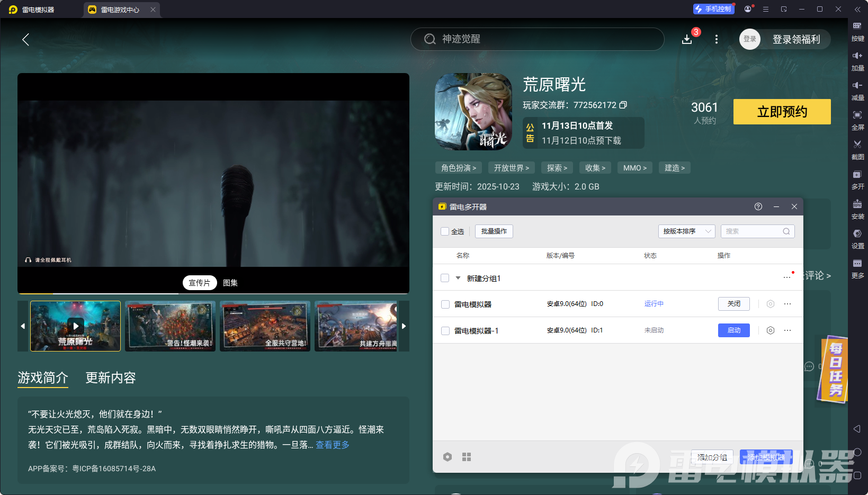Click the 立即预约 pre-register button

(x=782, y=112)
